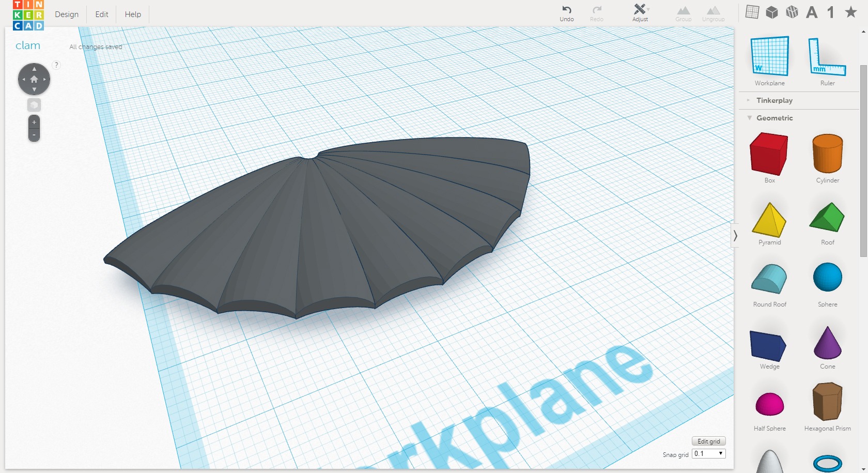Select the wireframe cube icon in top toolbar
Viewport: 868px width, 473px height.
[x=792, y=12]
